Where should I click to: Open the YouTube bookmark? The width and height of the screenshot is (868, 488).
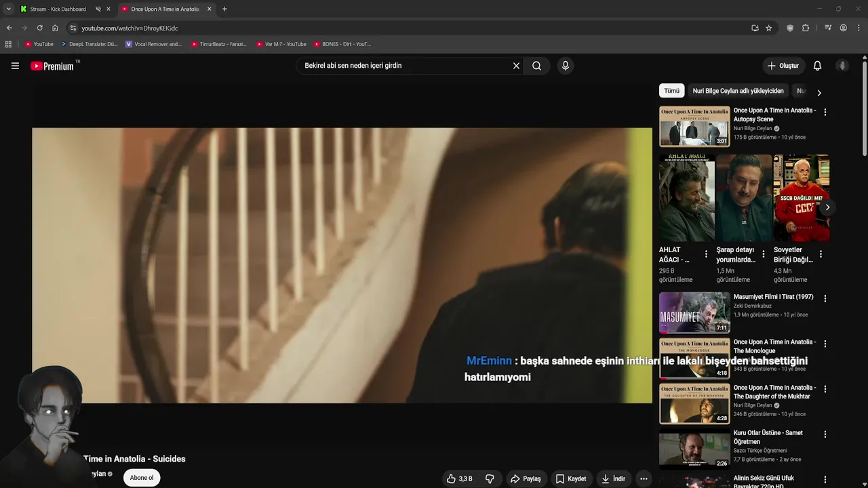click(x=39, y=44)
